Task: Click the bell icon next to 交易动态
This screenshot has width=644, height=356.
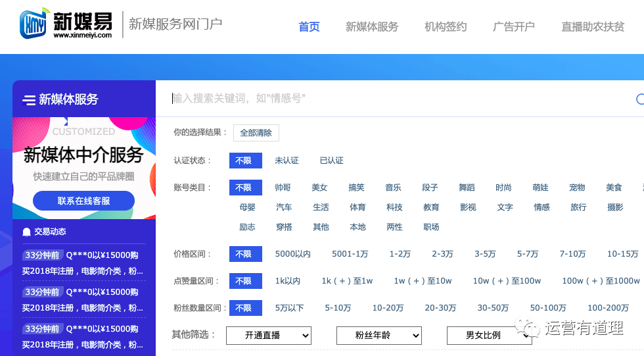Action: (26, 232)
